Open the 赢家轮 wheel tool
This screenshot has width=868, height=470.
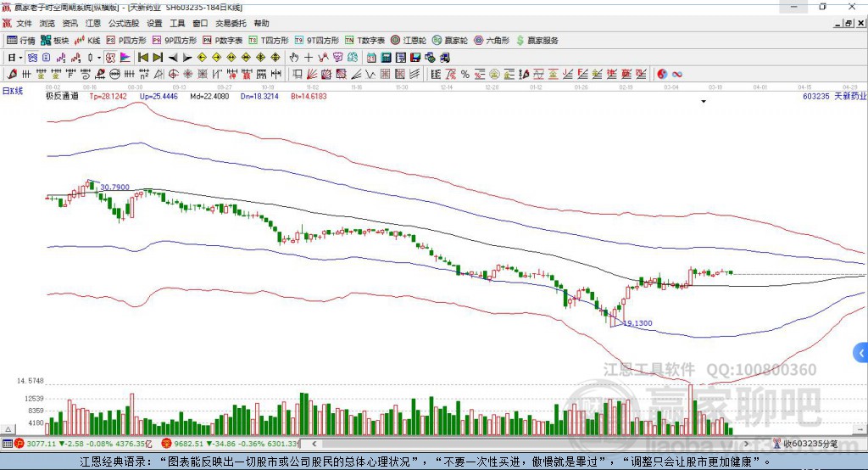click(450, 41)
